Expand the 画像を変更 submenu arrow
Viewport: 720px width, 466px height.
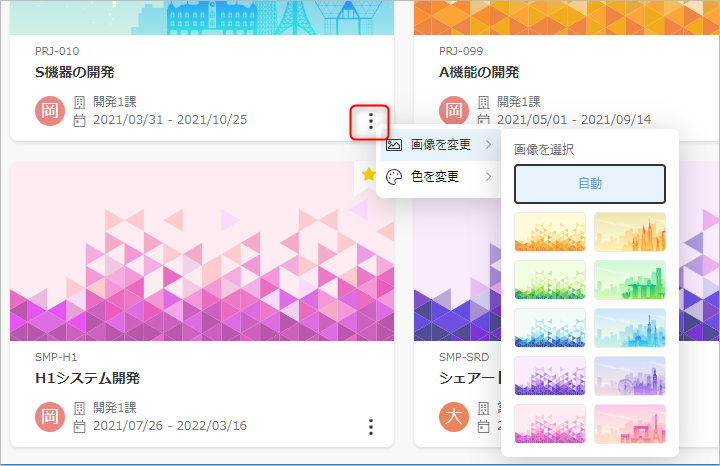tap(488, 145)
